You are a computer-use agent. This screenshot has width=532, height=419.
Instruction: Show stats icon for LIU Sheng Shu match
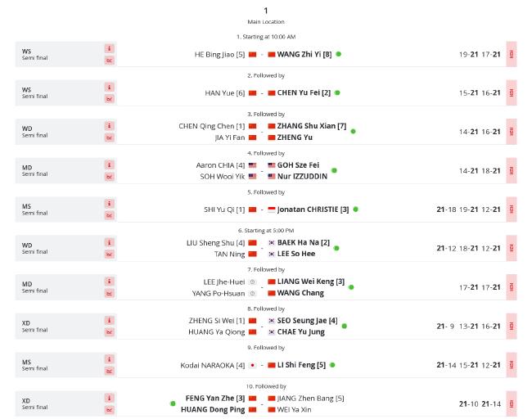(109, 255)
